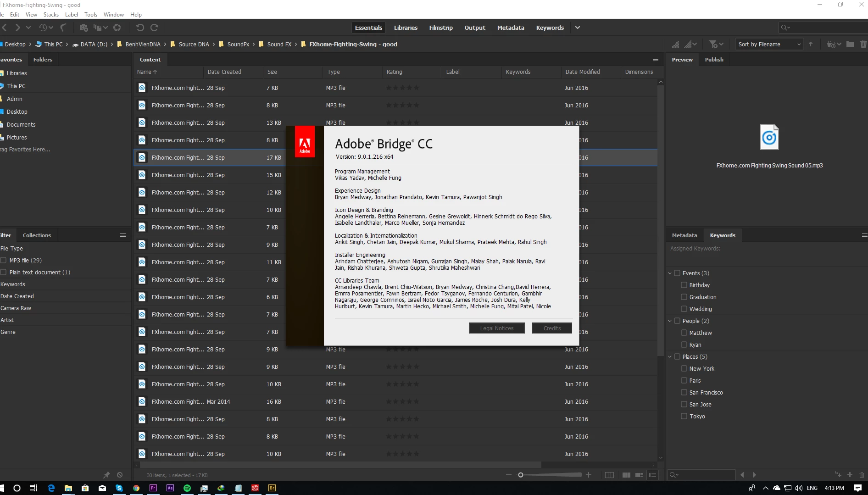Click Refine review mode icon

[98, 28]
